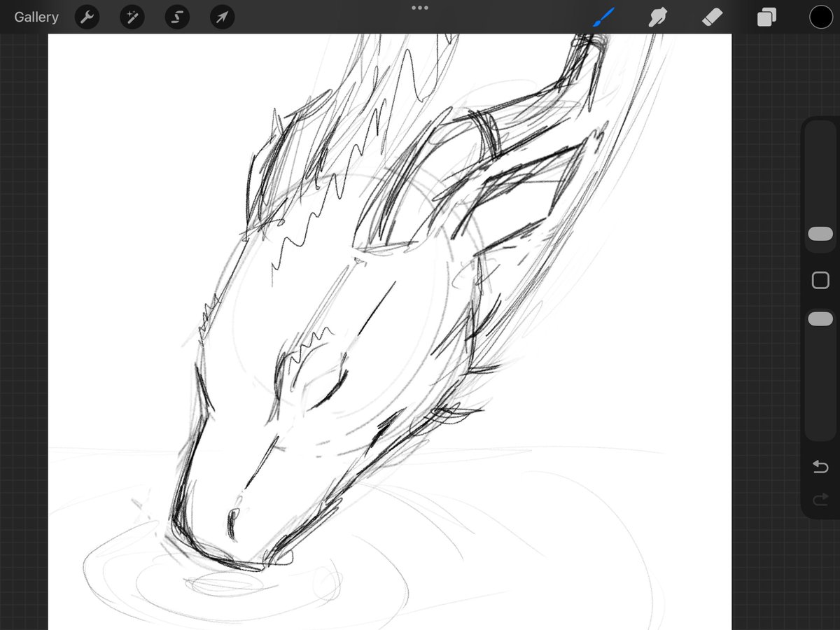This screenshot has height=630, width=840.
Task: Return to the Gallery
Action: 36,17
